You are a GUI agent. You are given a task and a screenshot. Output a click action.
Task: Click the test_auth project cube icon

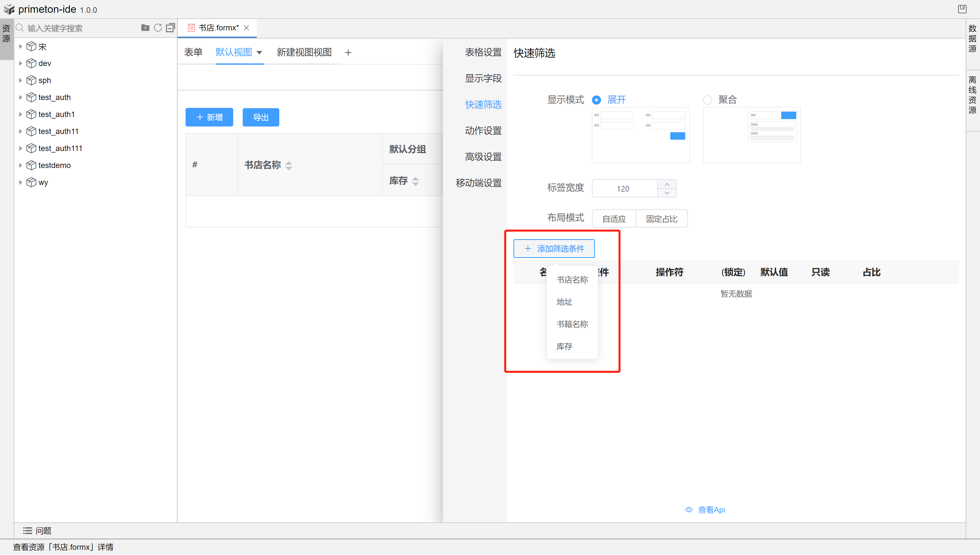click(x=31, y=97)
